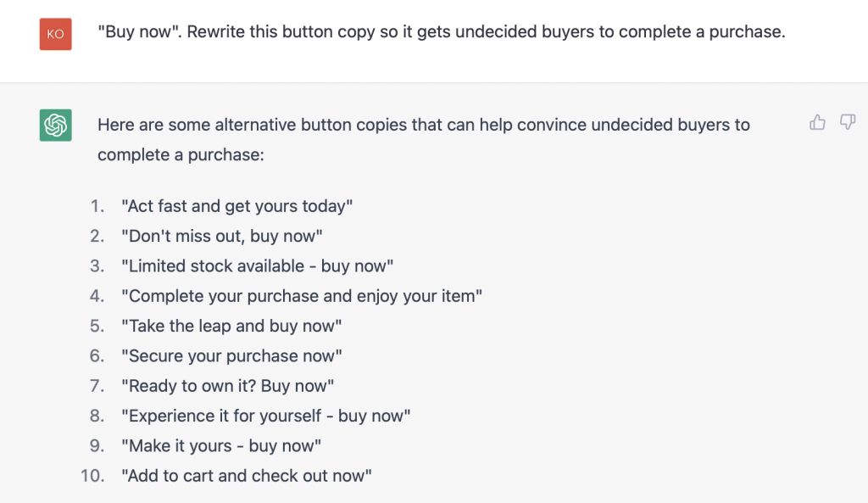Image resolution: width=868 pixels, height=503 pixels.
Task: Click the thumbs up feedback icon
Action: (816, 122)
